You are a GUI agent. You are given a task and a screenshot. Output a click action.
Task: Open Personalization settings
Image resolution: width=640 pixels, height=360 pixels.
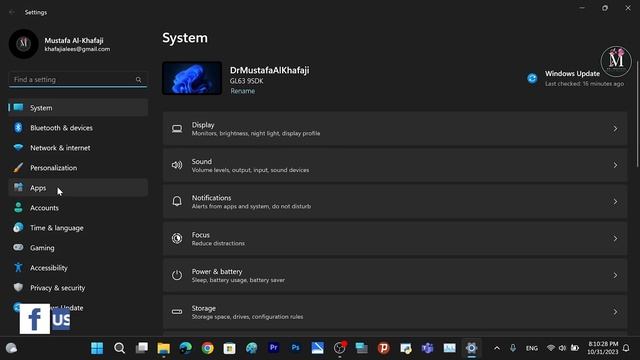point(78,168)
